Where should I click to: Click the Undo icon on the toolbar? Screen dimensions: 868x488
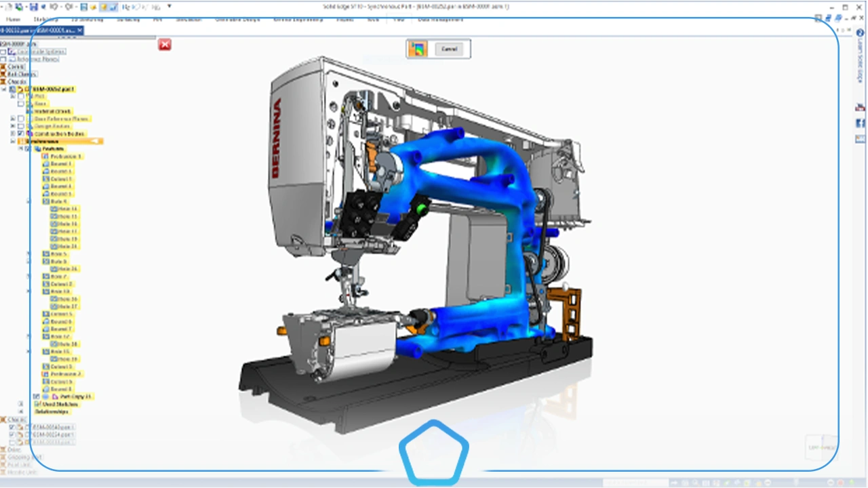[x=53, y=5]
